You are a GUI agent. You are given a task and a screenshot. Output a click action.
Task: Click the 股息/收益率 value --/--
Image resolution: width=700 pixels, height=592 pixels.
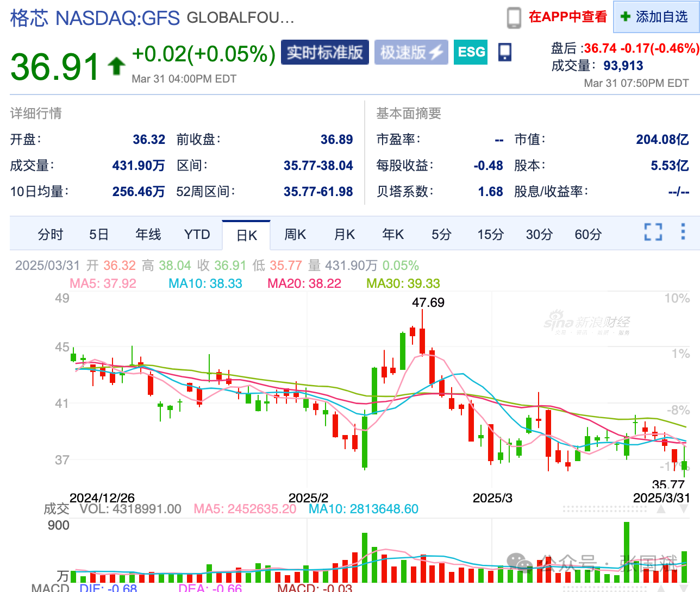[x=679, y=192]
